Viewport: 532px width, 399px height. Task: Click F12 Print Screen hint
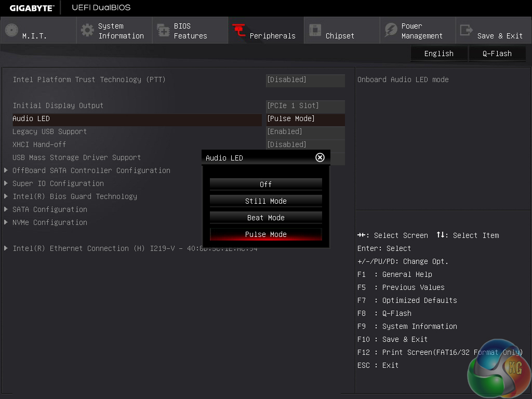(440, 352)
